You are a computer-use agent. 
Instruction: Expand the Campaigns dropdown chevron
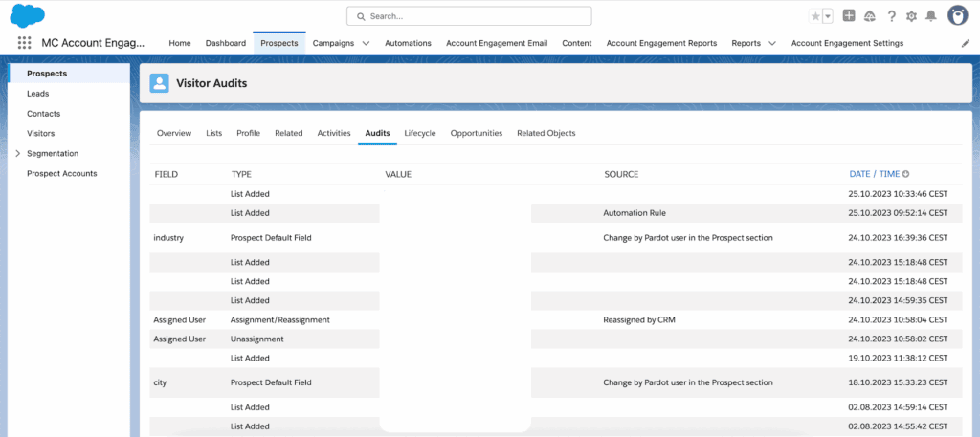pyautogui.click(x=366, y=44)
